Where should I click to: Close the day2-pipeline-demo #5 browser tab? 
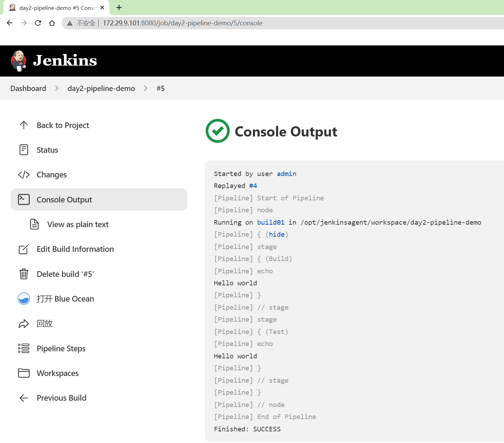102,7
